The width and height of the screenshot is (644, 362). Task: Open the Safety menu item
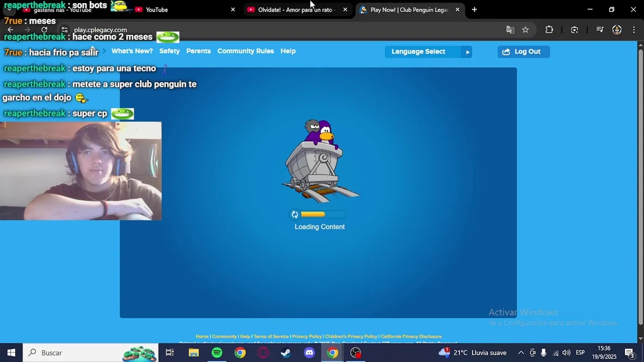[170, 51]
